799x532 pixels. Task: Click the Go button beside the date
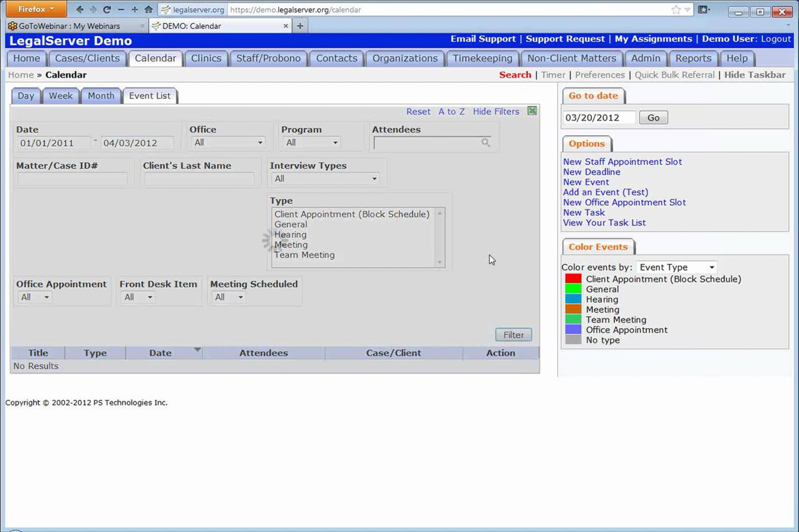point(654,118)
